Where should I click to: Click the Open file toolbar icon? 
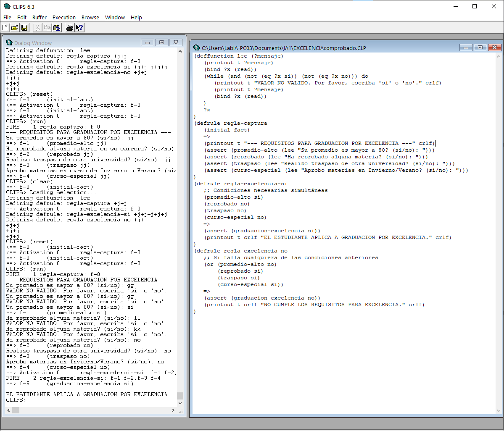(14, 28)
